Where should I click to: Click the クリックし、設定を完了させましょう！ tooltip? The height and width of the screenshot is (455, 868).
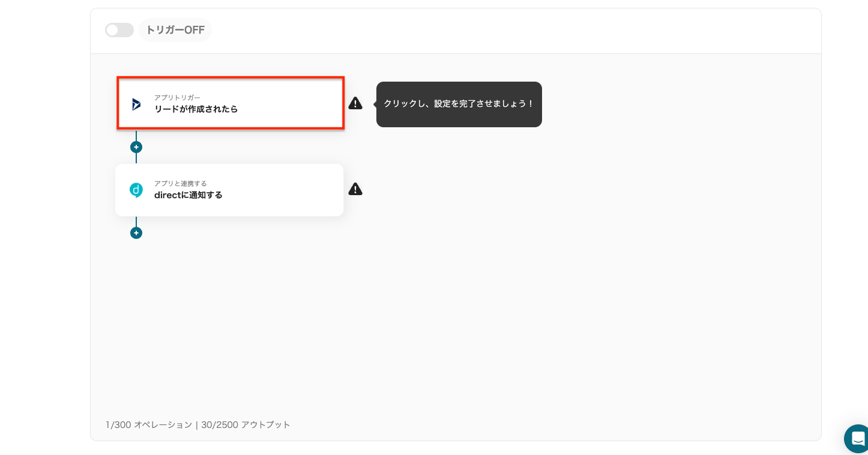click(x=459, y=104)
